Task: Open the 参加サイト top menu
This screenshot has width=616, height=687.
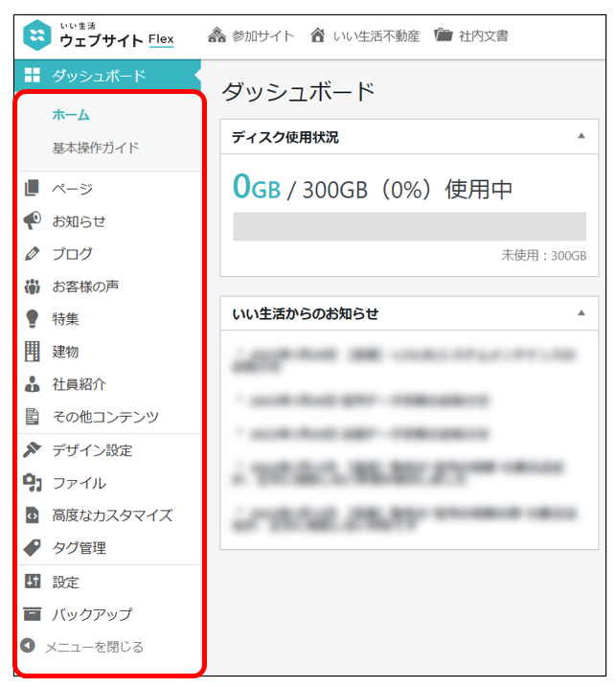Action: [x=251, y=36]
